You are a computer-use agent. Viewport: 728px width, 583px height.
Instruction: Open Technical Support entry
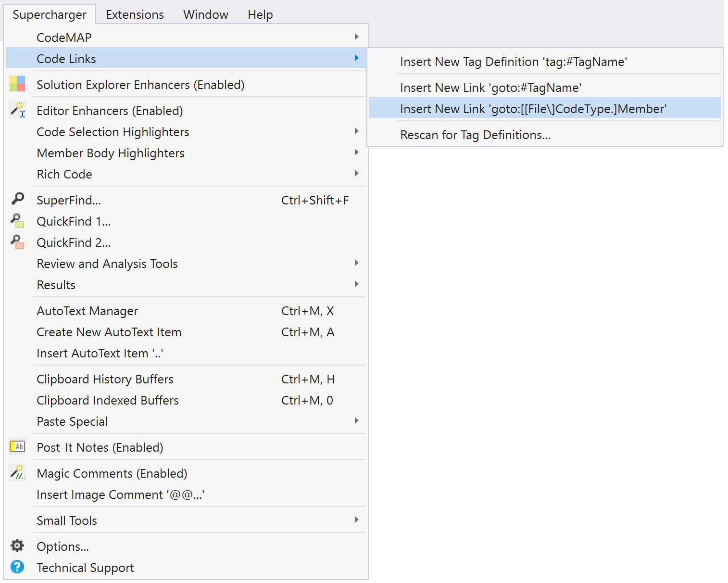coord(186,568)
